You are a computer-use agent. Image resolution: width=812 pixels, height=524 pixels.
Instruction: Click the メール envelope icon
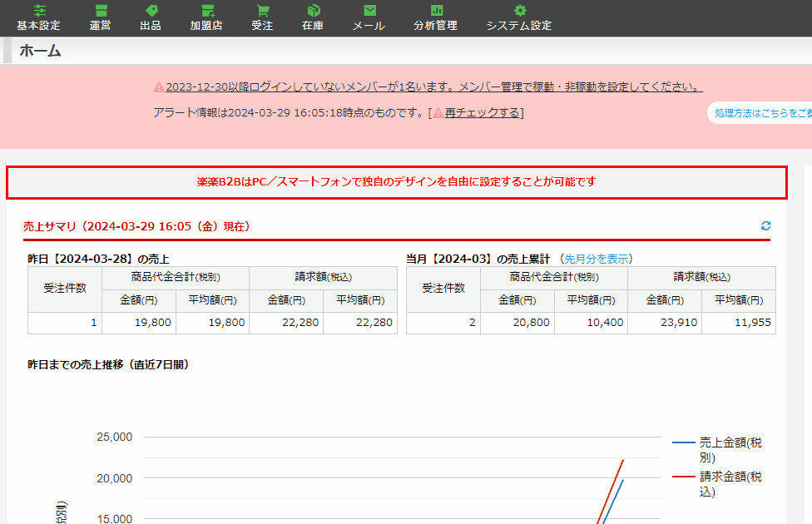(369, 11)
